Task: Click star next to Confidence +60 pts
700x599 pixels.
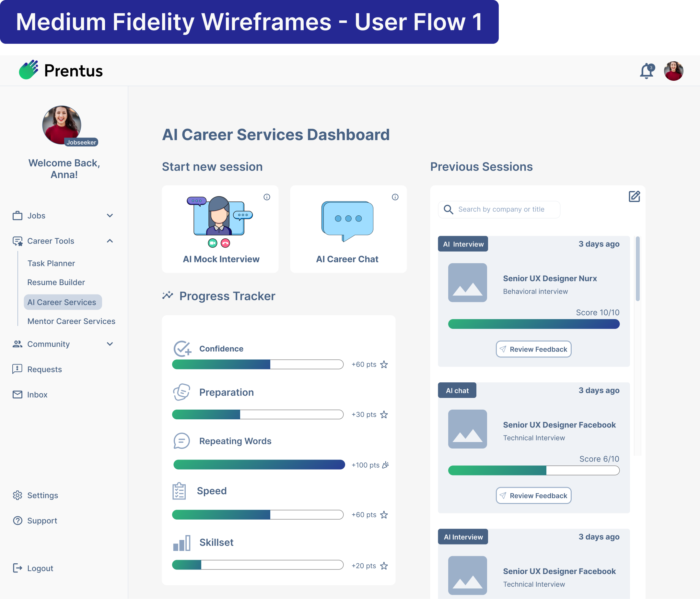Action: coord(384,365)
